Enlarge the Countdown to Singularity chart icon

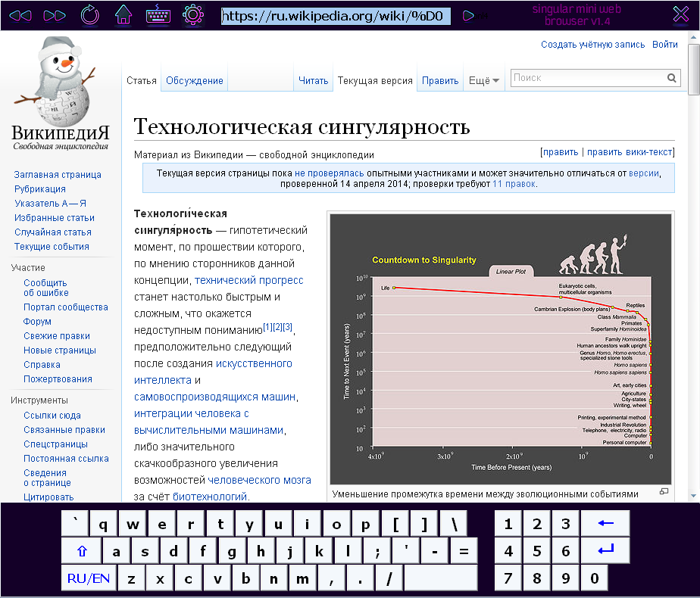[x=664, y=491]
